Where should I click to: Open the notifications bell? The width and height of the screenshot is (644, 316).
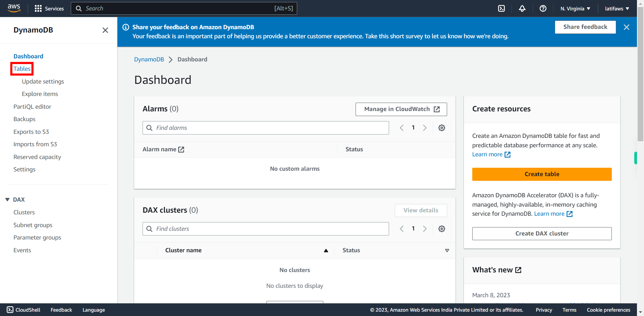point(522,8)
